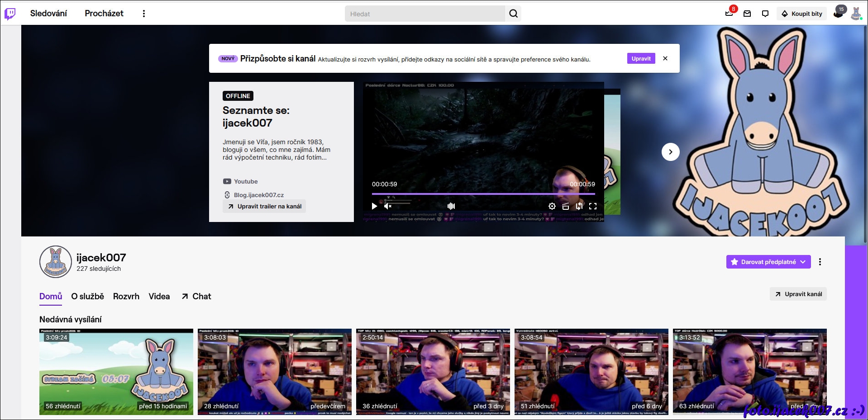Enter fullscreen in video player
The width and height of the screenshot is (868, 420).
click(593, 206)
